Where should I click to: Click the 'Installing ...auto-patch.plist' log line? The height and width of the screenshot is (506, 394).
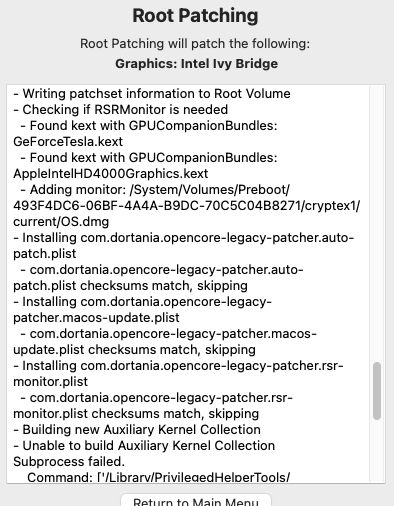pos(184,238)
